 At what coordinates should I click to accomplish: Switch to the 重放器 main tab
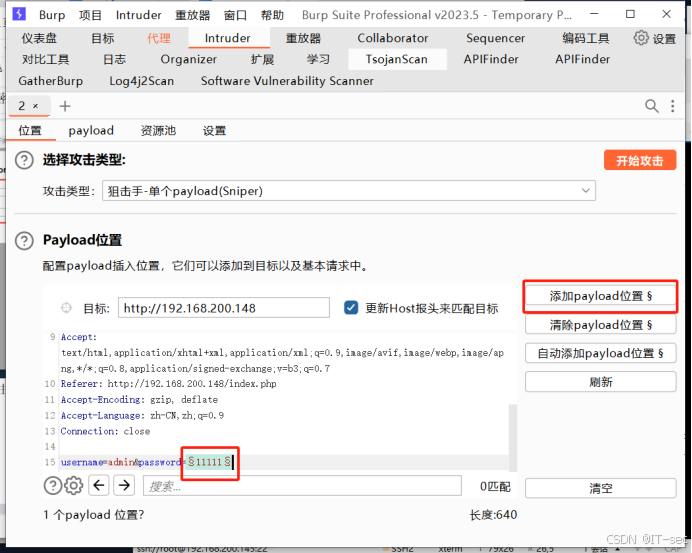(x=303, y=38)
